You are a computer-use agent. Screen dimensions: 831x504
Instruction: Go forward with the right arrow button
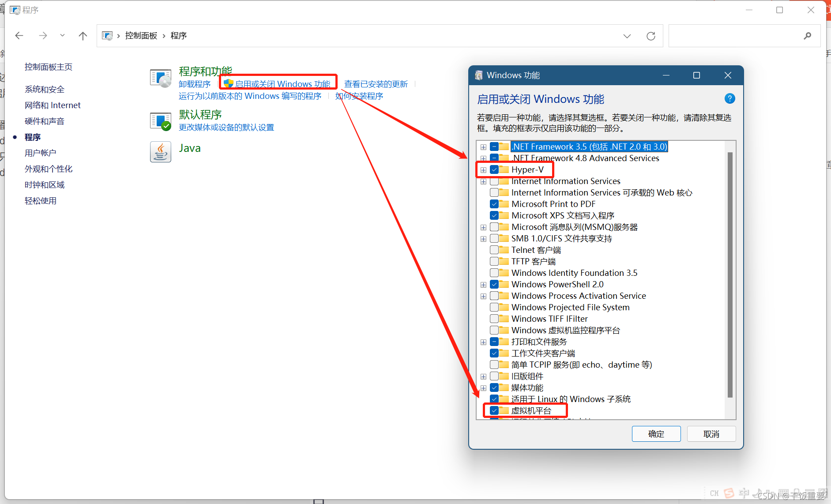[x=43, y=36]
